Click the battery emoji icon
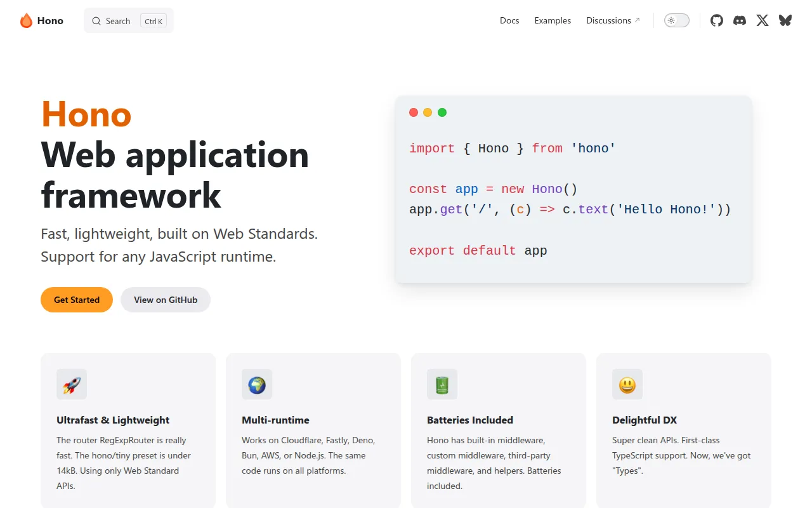The image size is (812, 508). [x=442, y=385]
